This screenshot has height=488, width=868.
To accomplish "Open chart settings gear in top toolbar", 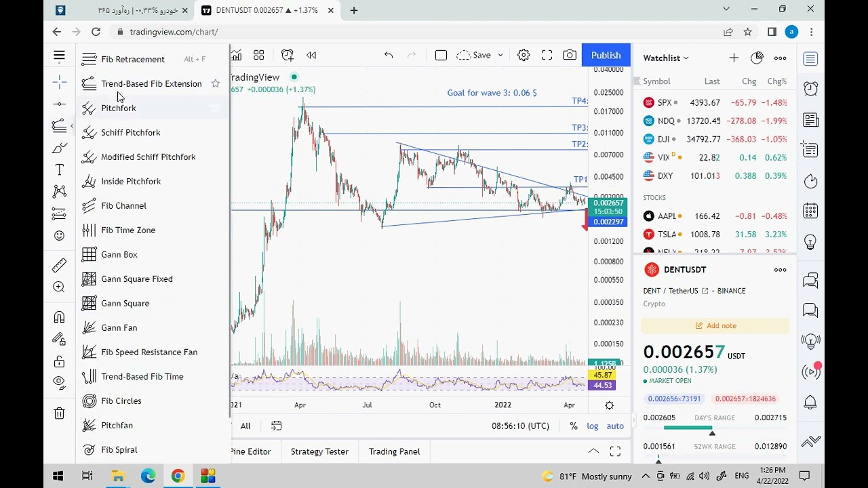I will point(524,55).
